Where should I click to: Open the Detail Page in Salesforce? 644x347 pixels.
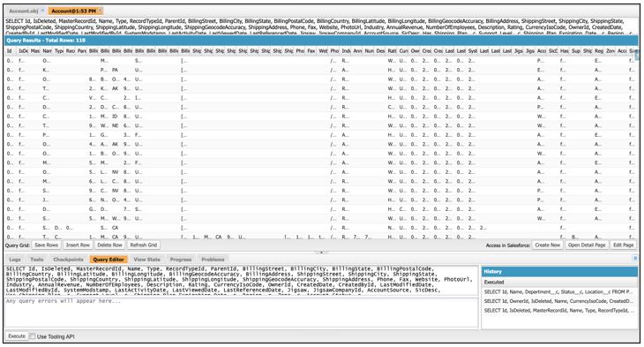[587, 245]
